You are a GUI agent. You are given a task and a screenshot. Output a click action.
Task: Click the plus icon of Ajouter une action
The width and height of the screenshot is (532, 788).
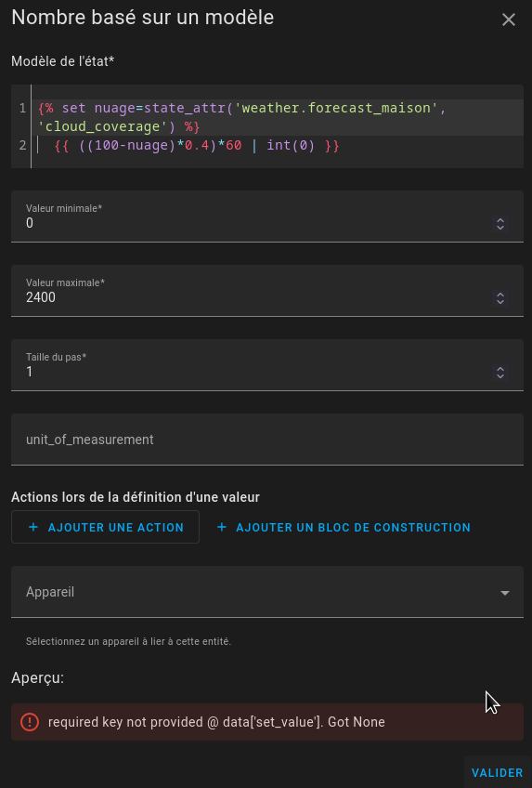tap(33, 527)
